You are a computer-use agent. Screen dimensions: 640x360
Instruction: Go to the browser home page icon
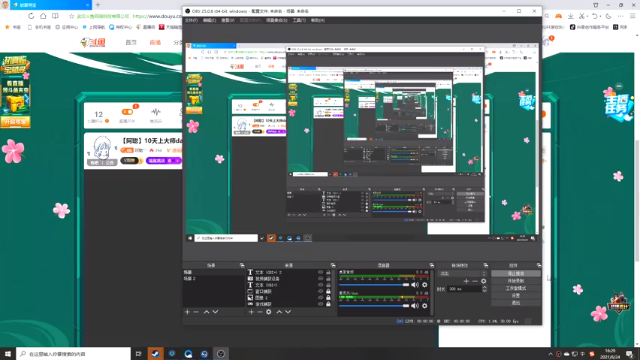pos(43,16)
